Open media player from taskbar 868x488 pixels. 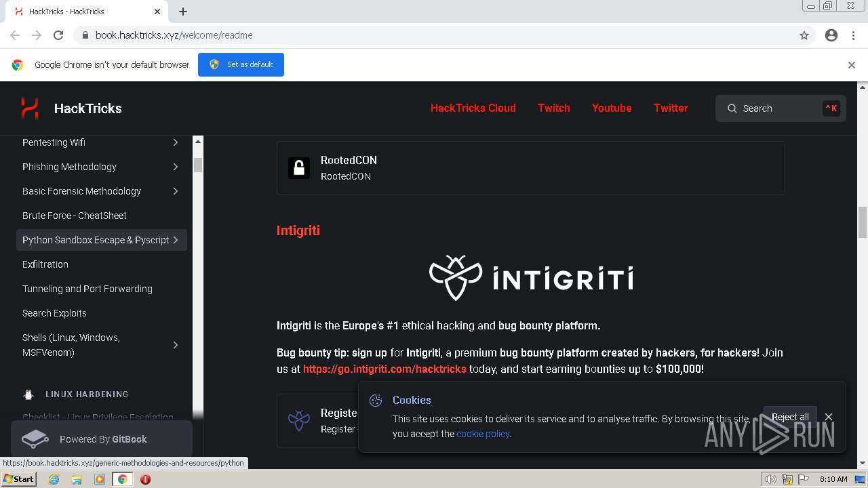coord(100,479)
